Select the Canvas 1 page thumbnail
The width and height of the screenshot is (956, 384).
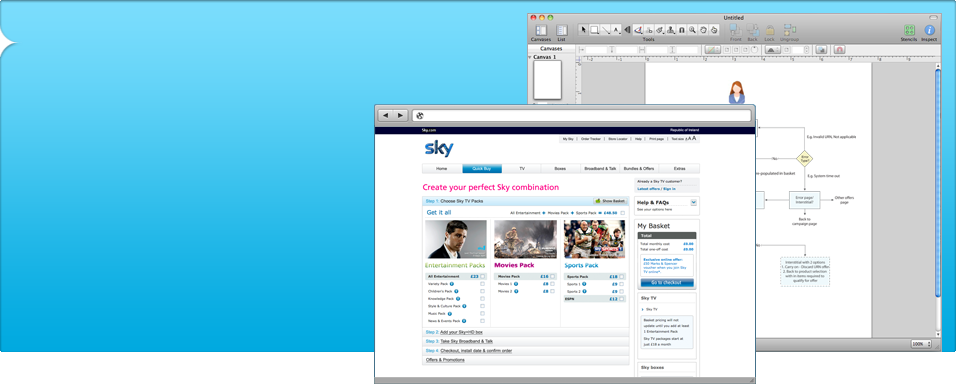[548, 80]
